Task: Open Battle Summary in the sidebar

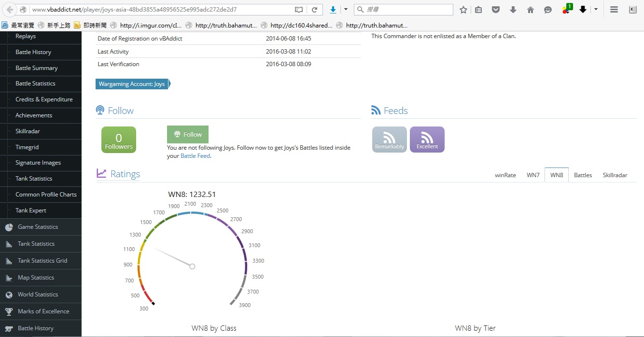Action: pos(37,68)
